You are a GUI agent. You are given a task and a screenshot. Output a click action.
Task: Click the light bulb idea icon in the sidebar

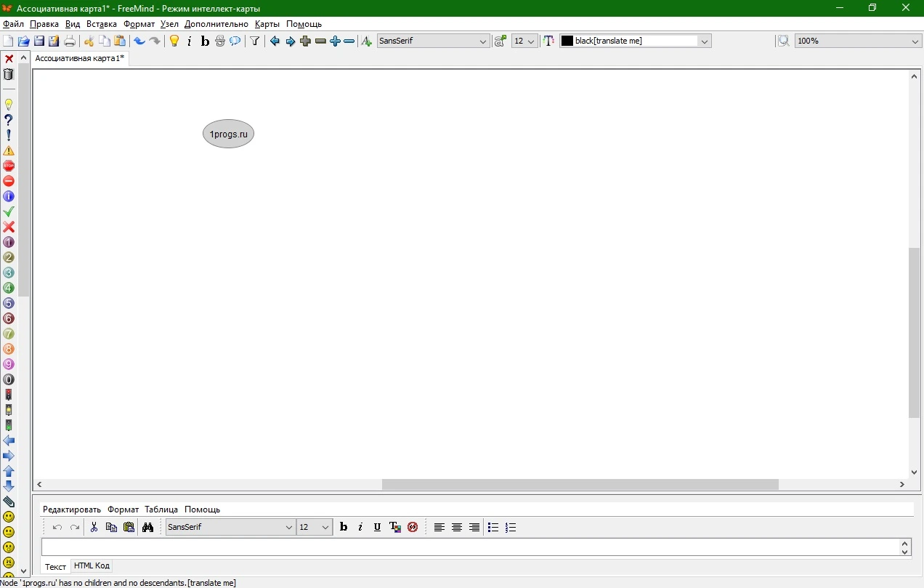(9, 105)
